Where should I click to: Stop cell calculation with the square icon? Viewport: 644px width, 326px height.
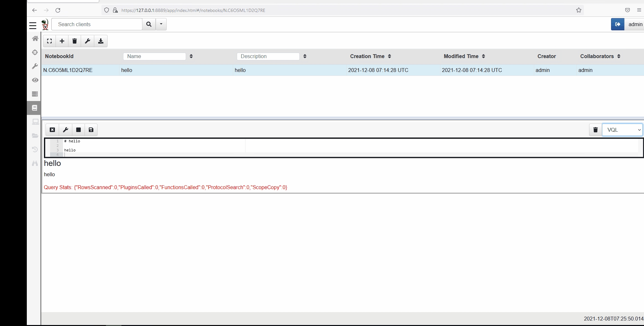point(78,130)
